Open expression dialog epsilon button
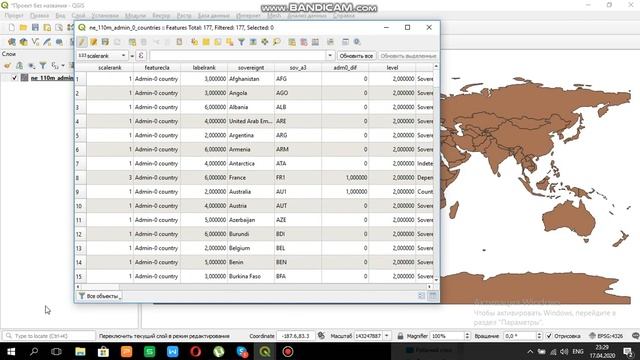 click(141, 56)
